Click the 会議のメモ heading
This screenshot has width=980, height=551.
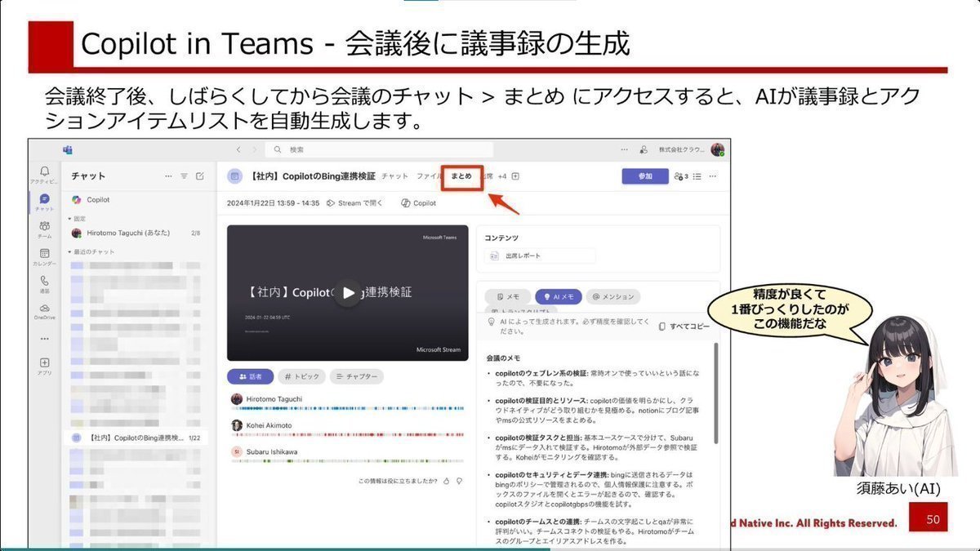click(503, 358)
